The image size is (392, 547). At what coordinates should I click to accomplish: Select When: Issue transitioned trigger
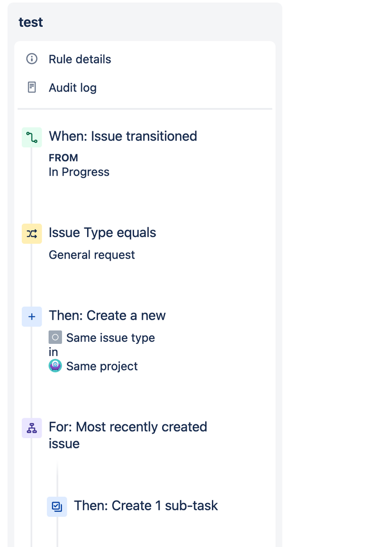pos(123,136)
